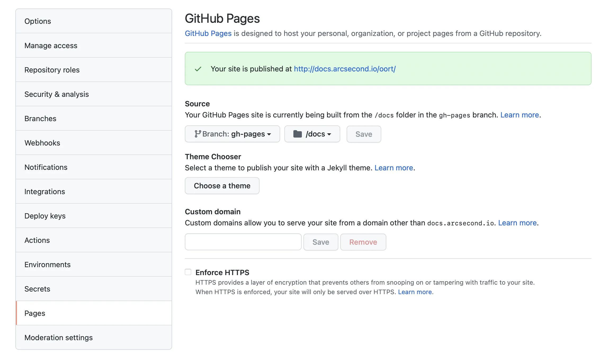609x364 pixels.
Task: Go to the Webhooks settings page
Action: [x=42, y=143]
